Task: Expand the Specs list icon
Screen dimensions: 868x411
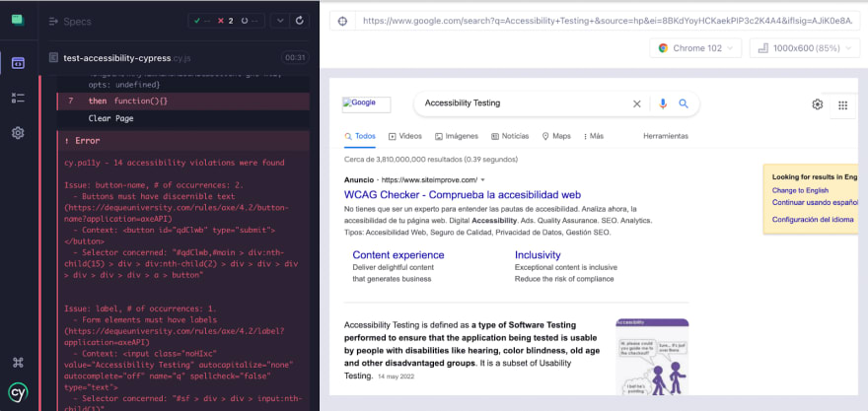Action: [53, 22]
